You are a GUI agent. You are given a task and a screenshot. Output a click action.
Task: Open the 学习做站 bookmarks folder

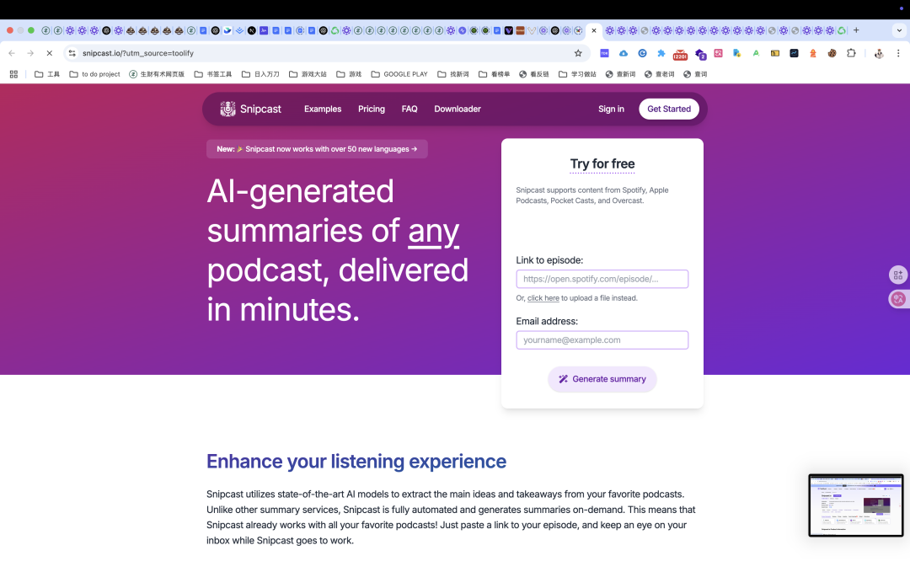coord(577,74)
